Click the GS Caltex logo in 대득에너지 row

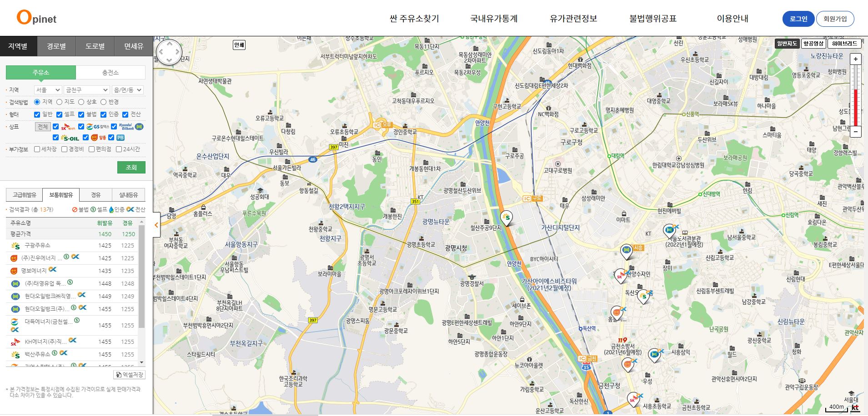(15, 322)
